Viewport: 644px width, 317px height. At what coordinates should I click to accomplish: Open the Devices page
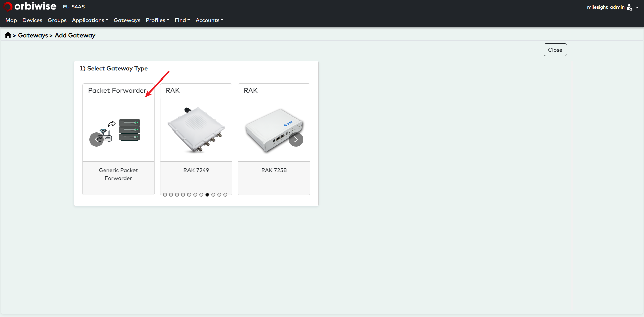click(32, 20)
